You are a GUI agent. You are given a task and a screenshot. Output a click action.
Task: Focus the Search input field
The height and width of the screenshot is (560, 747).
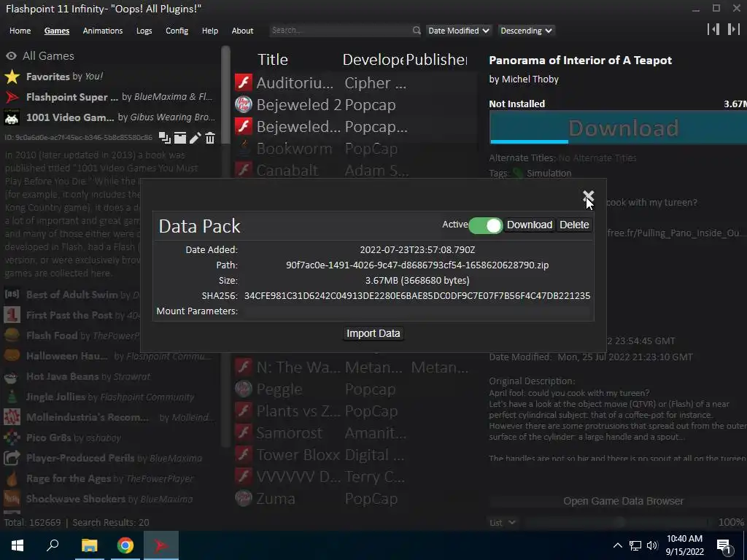coord(340,31)
